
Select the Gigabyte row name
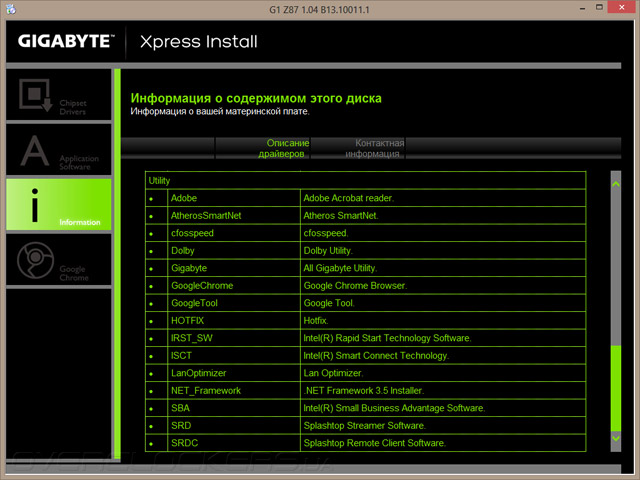189,268
